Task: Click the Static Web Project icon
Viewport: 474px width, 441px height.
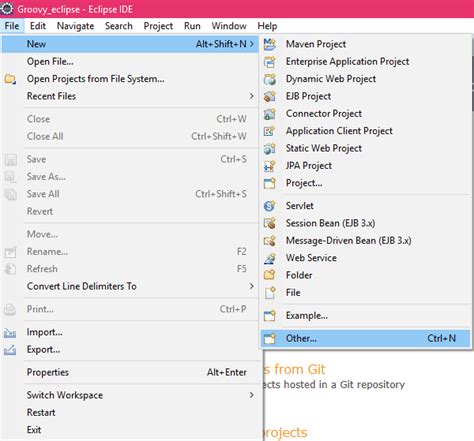Action: tap(270, 148)
